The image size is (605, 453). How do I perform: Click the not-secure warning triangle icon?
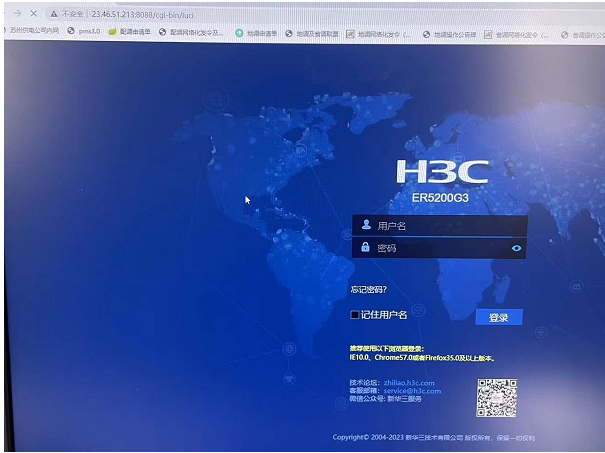pos(54,14)
